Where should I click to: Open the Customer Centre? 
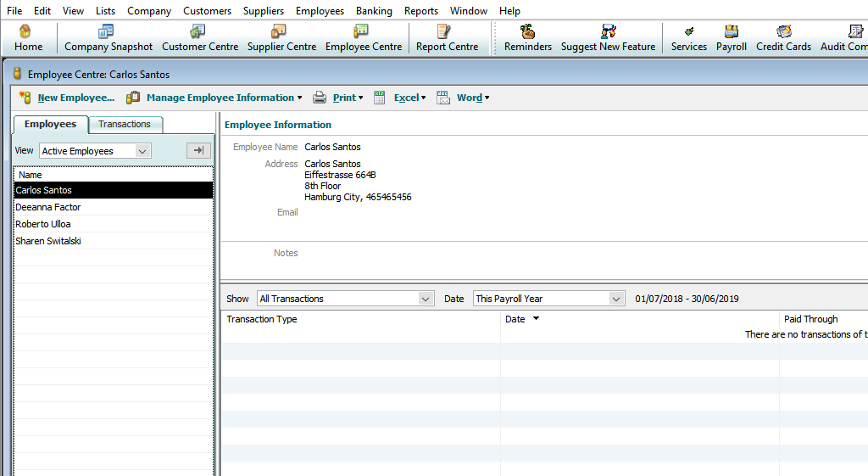(x=199, y=38)
